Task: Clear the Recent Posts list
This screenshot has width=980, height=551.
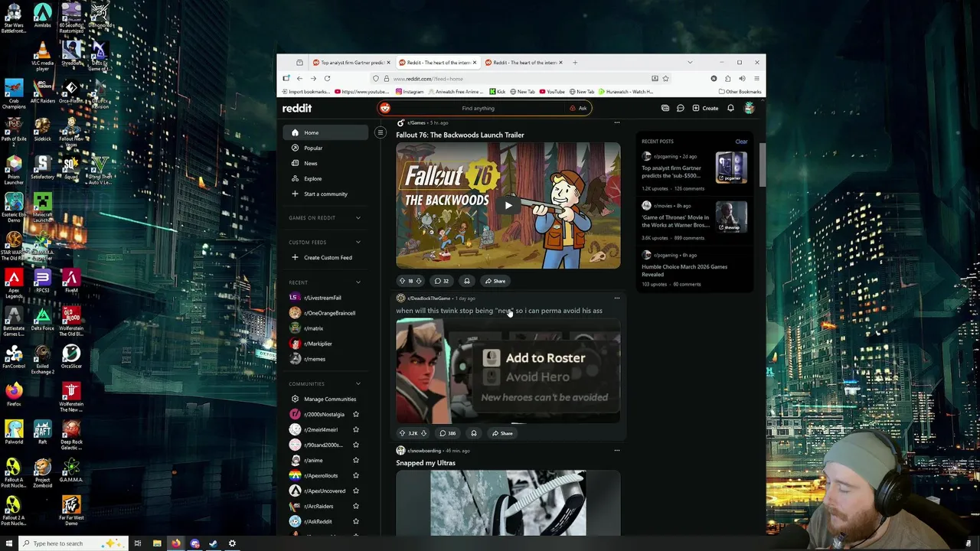Action: pos(741,142)
